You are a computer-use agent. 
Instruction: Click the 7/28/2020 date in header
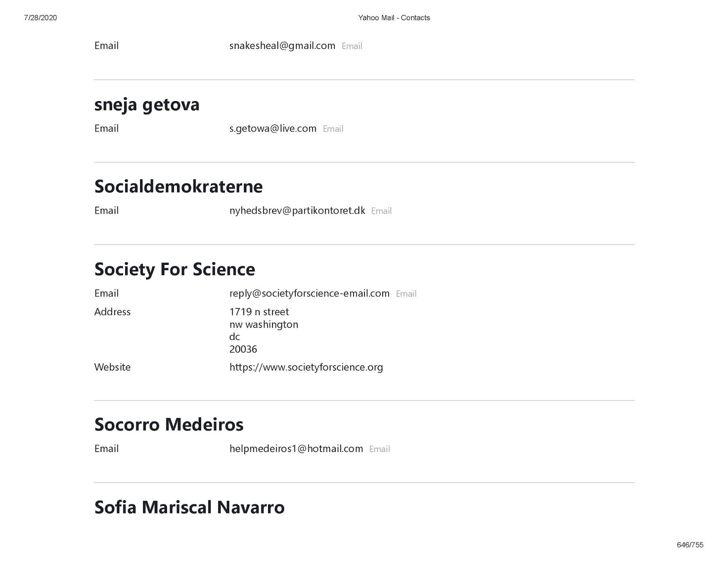point(40,18)
